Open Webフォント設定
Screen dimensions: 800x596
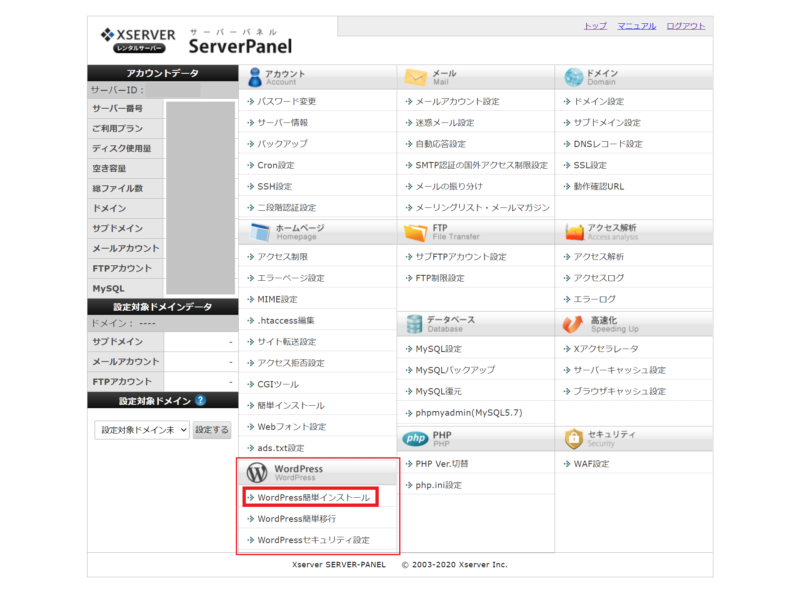coord(291,427)
